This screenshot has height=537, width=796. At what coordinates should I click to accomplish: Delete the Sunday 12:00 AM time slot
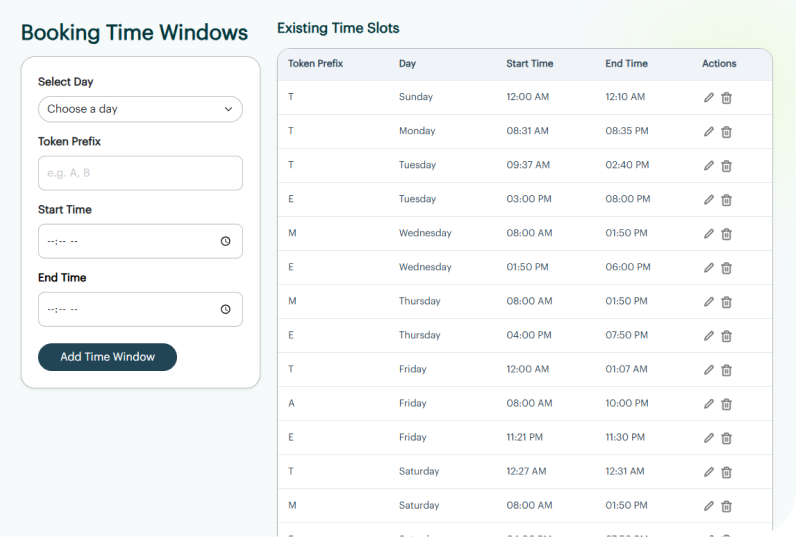pos(727,98)
